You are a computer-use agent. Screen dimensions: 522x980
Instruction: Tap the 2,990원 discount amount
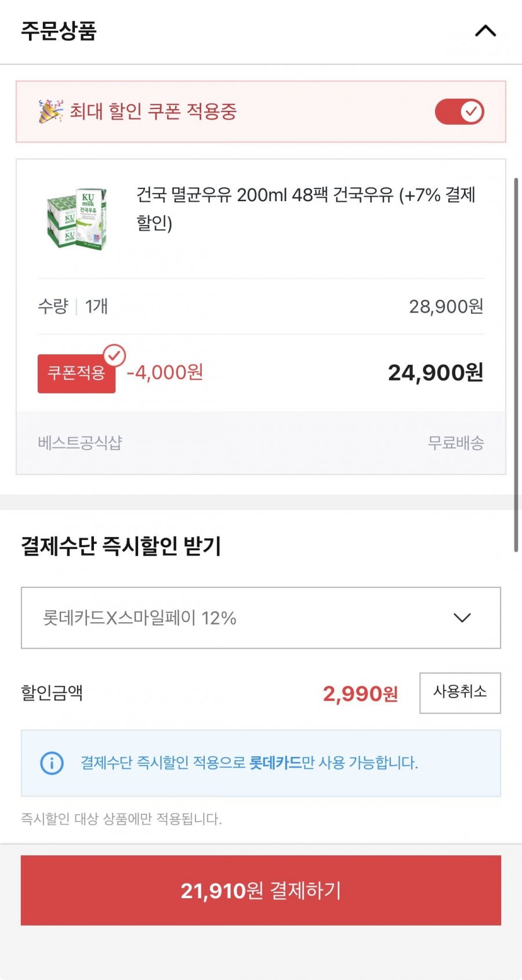[x=360, y=694]
